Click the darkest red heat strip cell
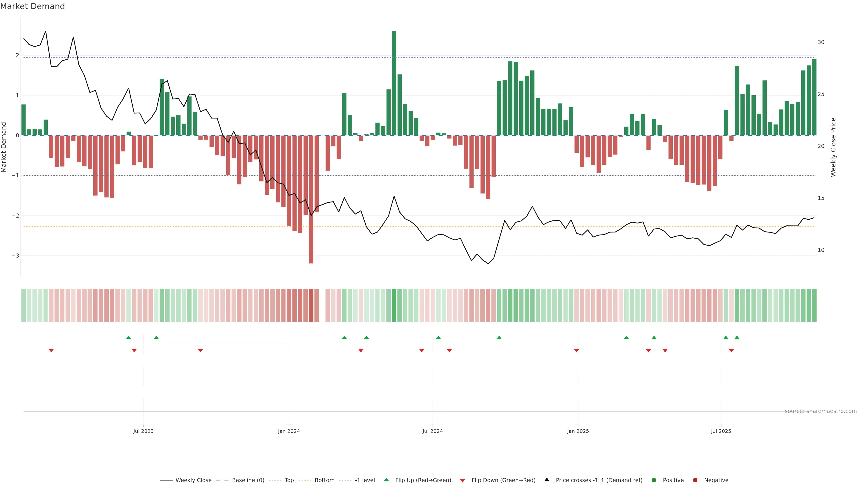The width and height of the screenshot is (868, 488). [311, 305]
